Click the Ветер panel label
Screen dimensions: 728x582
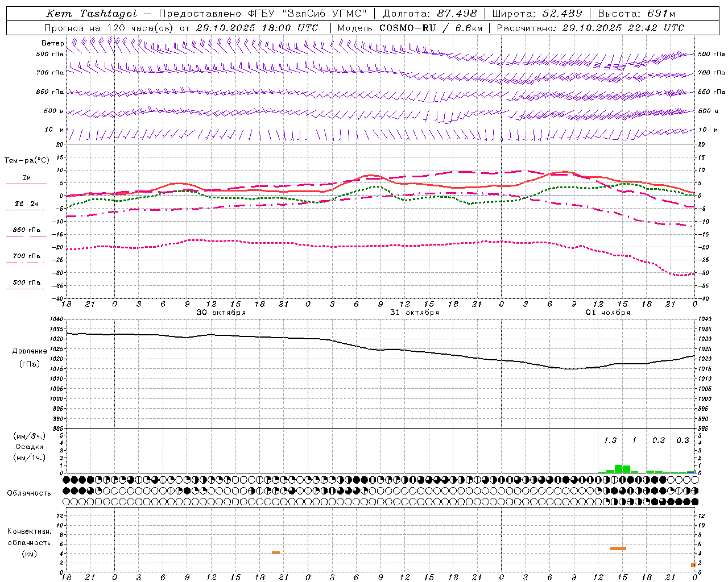click(52, 43)
